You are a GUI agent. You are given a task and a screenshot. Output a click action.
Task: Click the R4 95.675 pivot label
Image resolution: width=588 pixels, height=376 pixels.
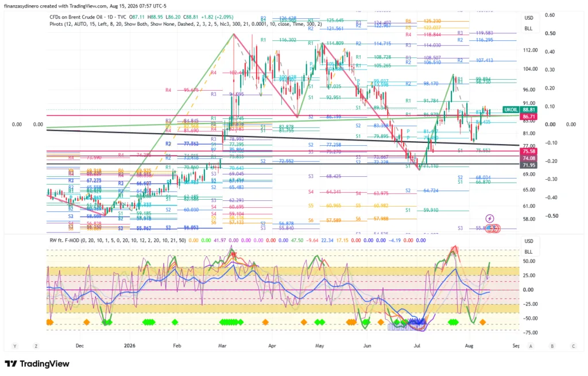182,90
